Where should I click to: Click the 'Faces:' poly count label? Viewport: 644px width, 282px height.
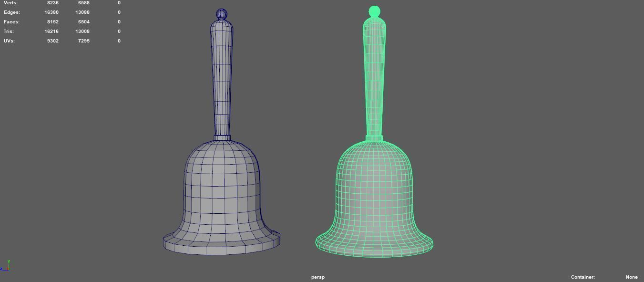[x=12, y=22]
